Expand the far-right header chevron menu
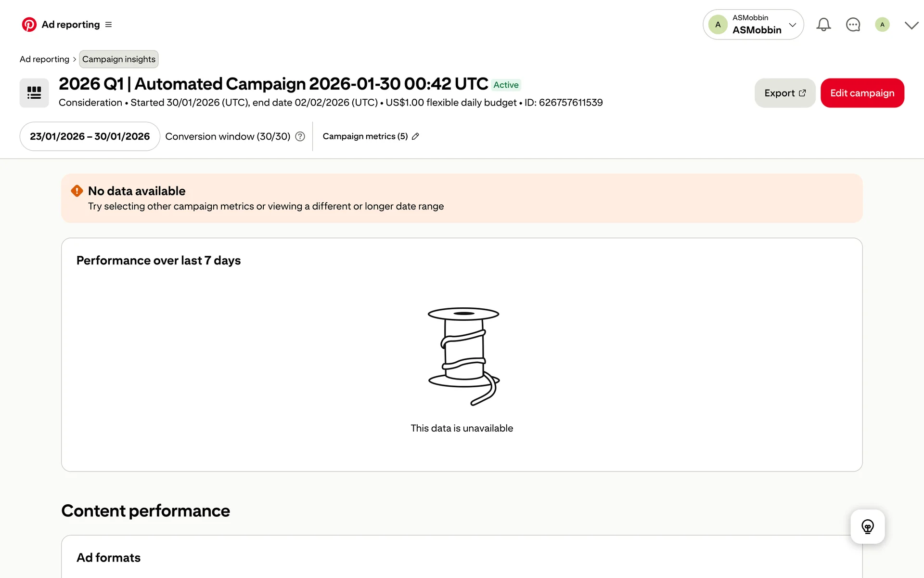This screenshot has width=924, height=578. click(911, 25)
